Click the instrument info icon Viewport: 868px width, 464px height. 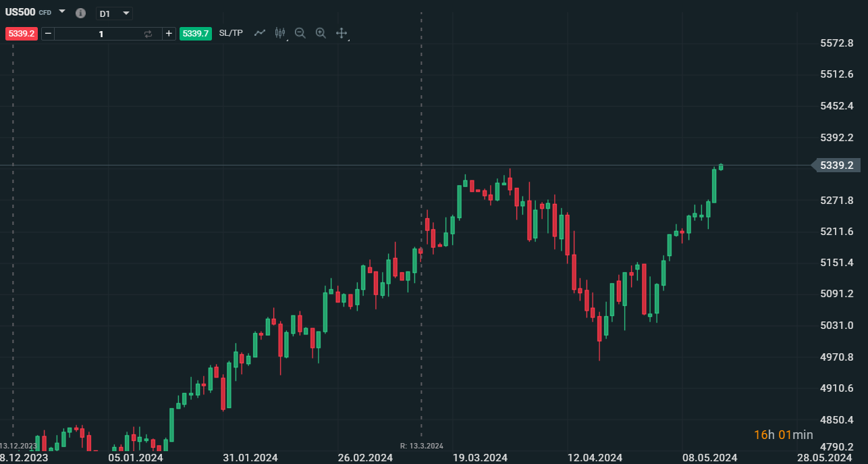point(80,14)
